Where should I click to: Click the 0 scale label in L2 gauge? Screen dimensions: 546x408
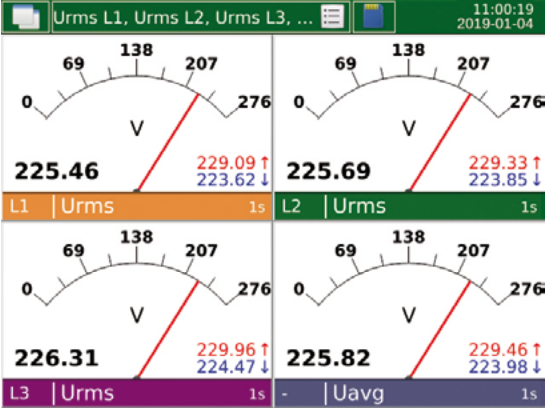tap(299, 102)
